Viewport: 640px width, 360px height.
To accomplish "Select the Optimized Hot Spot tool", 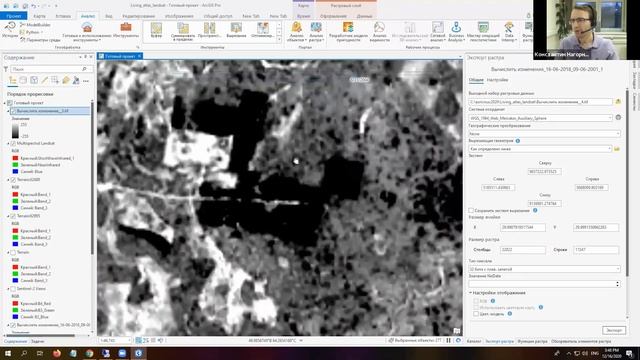I will coord(262,31).
